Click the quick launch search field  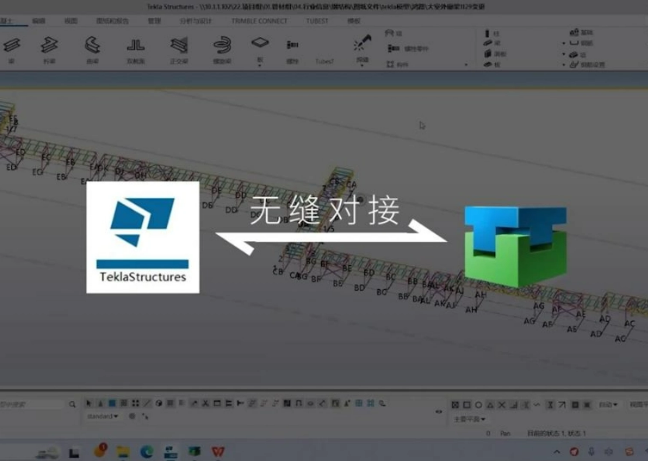pos(32,404)
